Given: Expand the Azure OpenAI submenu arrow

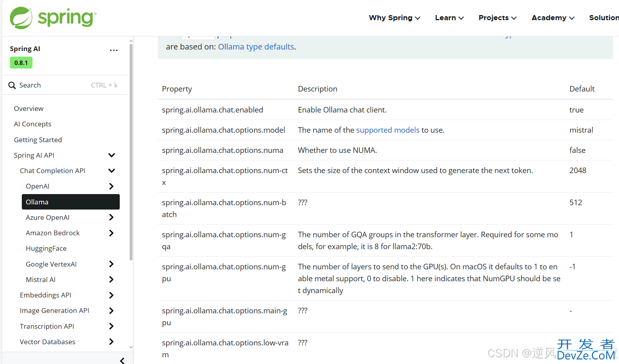Looking at the screenshot, I should 111,217.
